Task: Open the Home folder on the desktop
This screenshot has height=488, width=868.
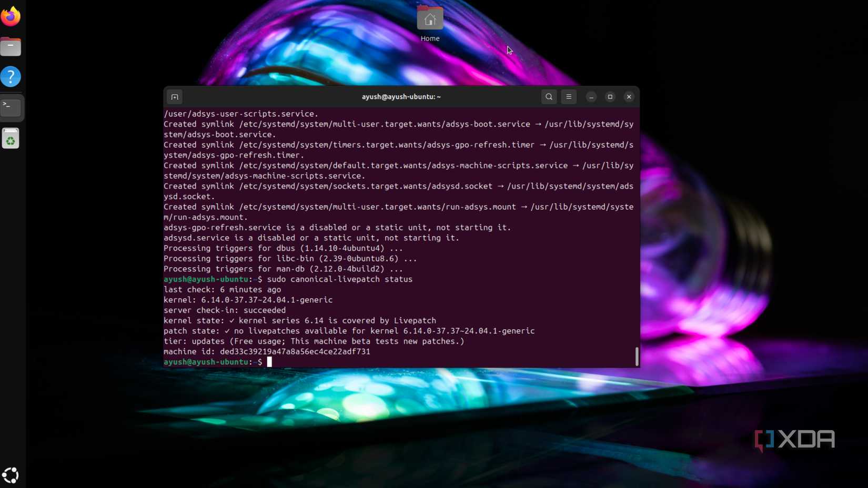Action: 430,19
